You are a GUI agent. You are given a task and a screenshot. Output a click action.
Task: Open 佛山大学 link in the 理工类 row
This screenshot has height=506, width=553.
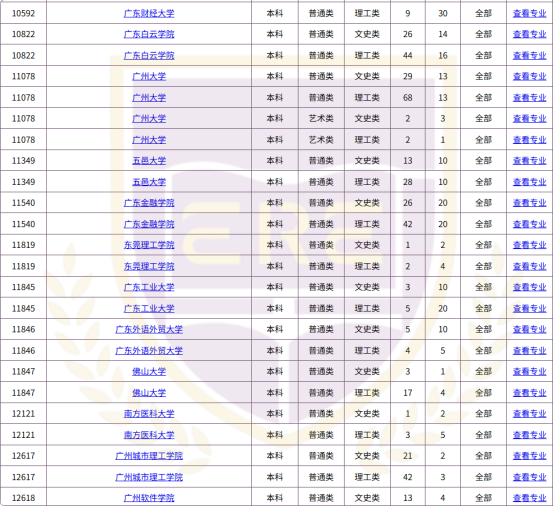click(x=149, y=392)
